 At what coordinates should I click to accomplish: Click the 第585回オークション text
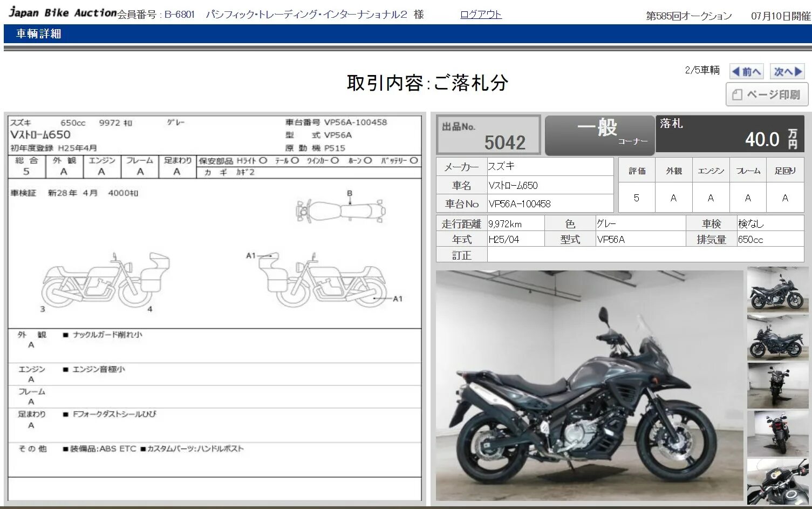pyautogui.click(x=689, y=16)
